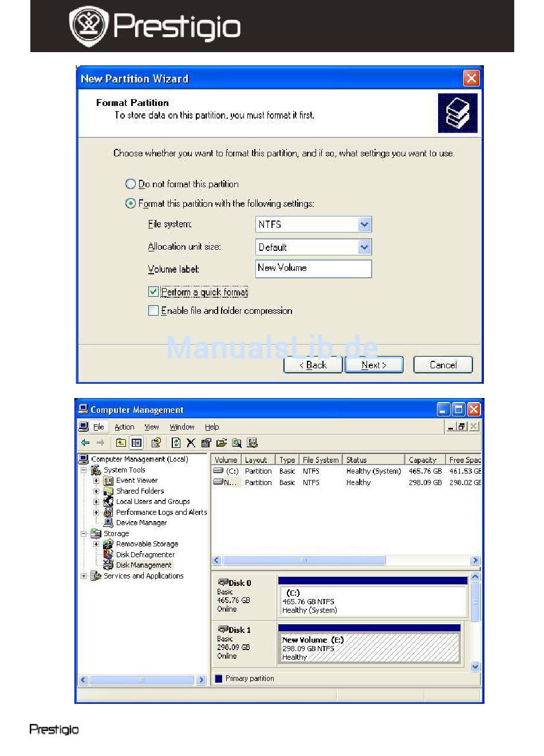The width and height of the screenshot is (544, 756).
Task: Click the Performance Logs and Alerts icon
Action: (x=108, y=512)
